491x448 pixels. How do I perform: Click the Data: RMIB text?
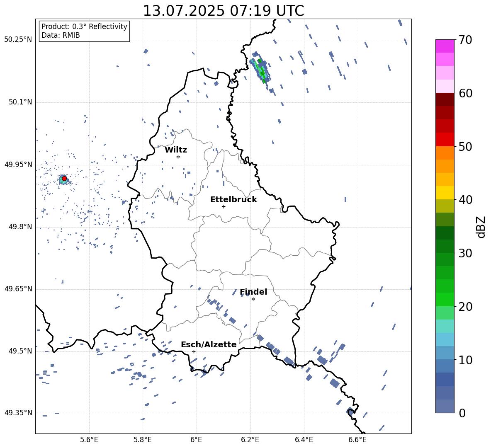[61, 35]
